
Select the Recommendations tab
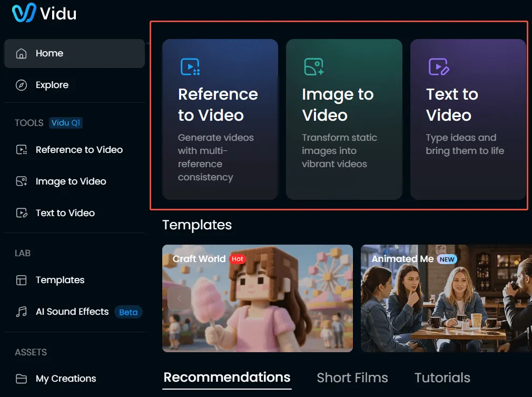227,377
